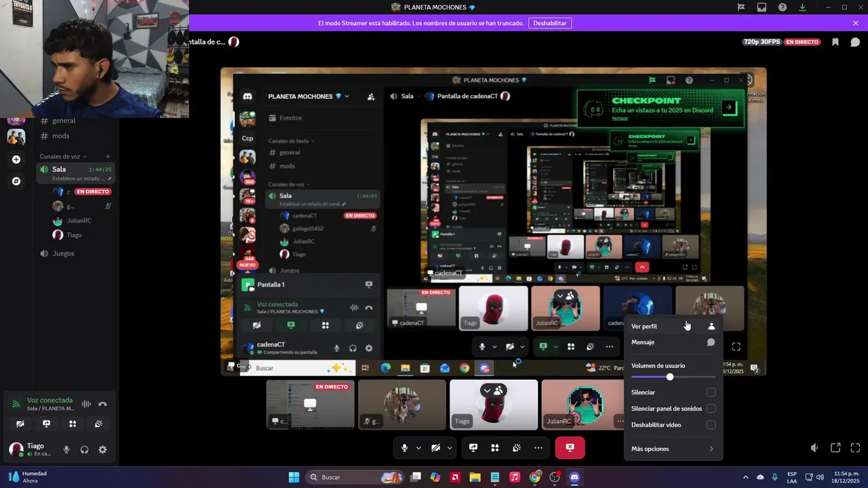Select Ver perfil in context menu

click(673, 326)
